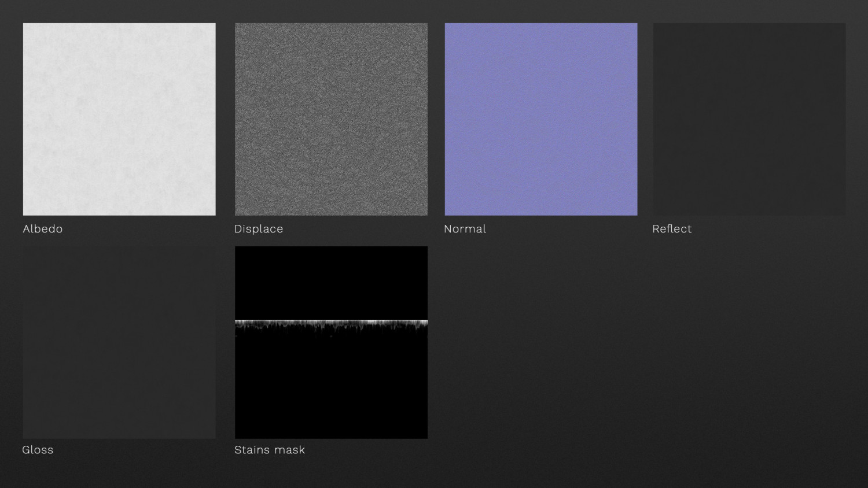
Task: Select the Displace noise map thumbnail
Action: (331, 119)
